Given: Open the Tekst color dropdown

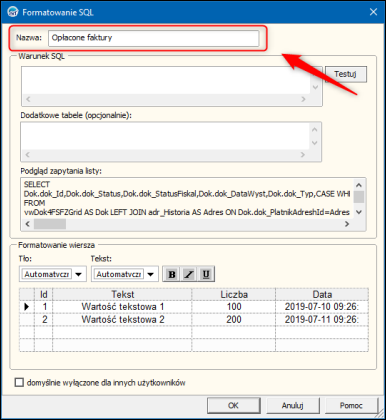Looking at the screenshot, I should [x=151, y=274].
